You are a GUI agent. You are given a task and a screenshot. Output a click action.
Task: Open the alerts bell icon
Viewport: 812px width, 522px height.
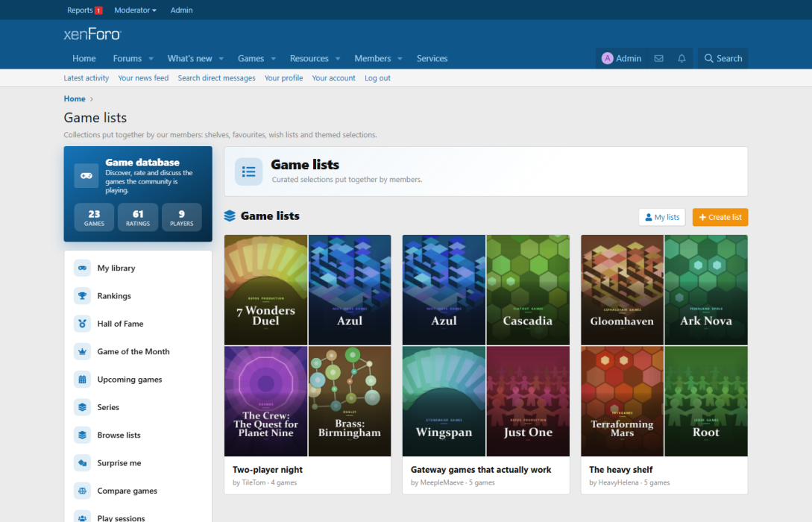pos(682,58)
